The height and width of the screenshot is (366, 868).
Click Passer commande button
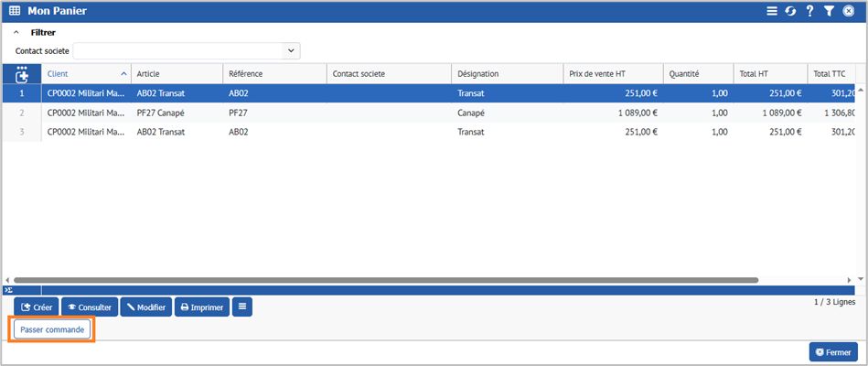(52, 329)
